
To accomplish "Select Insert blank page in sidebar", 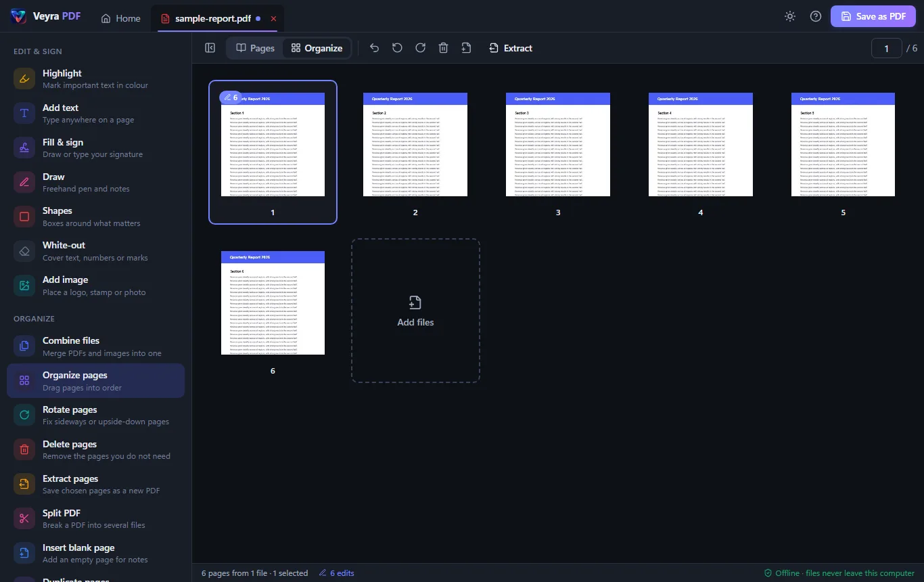I will [95, 553].
